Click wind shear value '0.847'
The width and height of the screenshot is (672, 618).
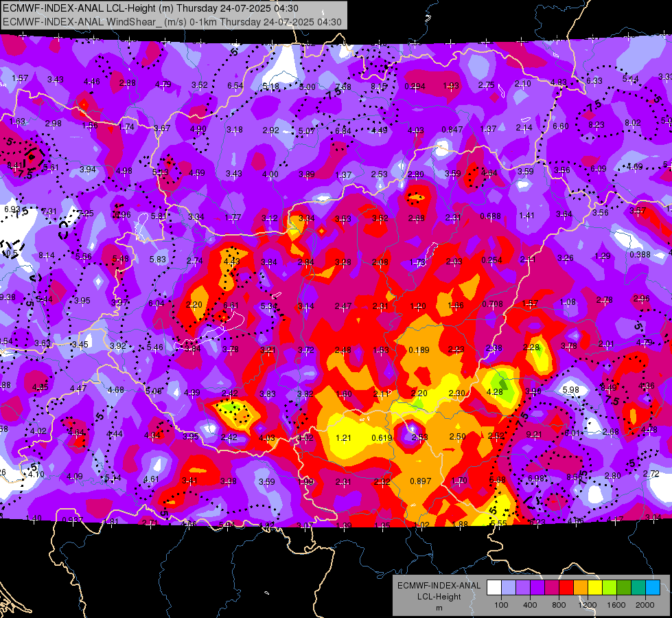click(x=452, y=130)
